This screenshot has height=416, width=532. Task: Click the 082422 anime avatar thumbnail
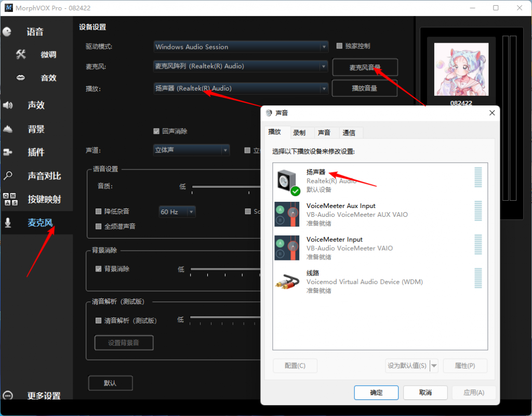[461, 69]
